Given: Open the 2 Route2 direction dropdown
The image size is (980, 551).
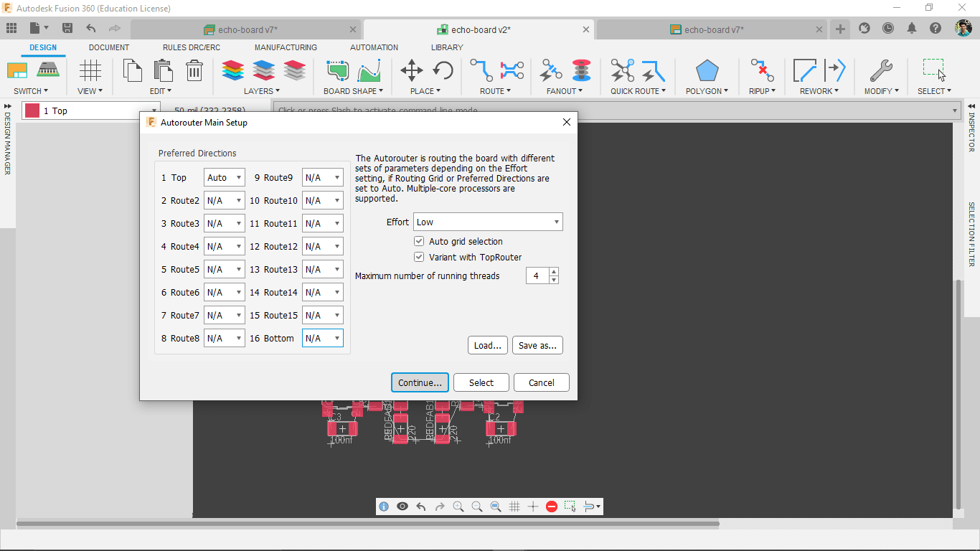Looking at the screenshot, I should [225, 200].
